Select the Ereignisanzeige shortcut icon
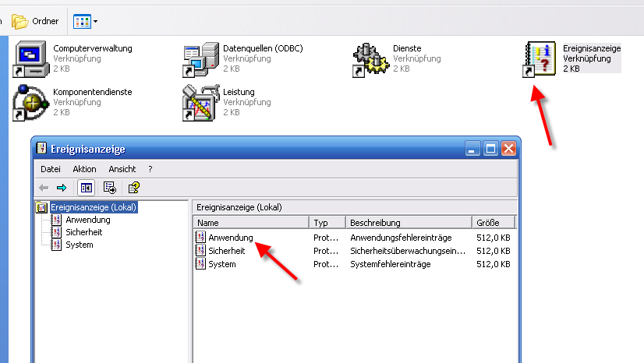This screenshot has width=644, height=363. (540, 58)
